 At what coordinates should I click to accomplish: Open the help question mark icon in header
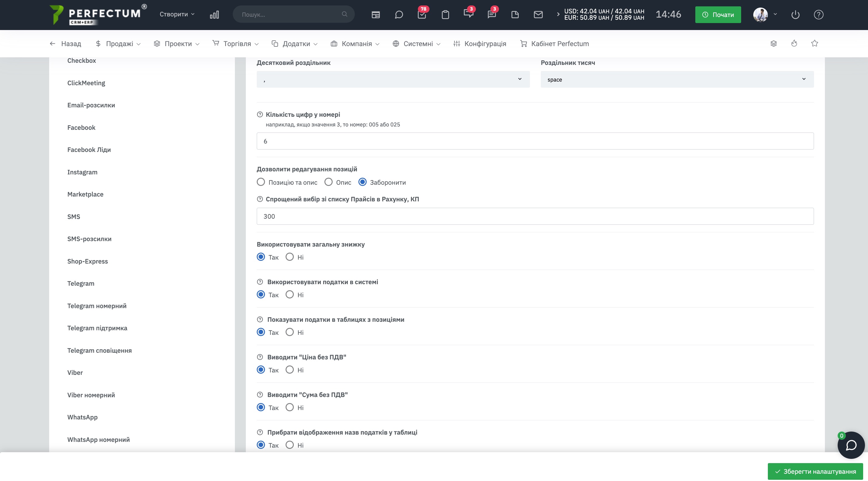tap(819, 15)
